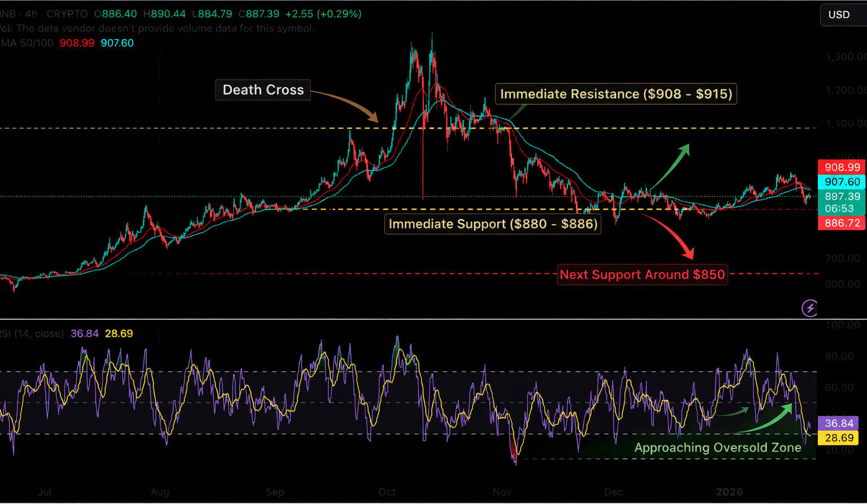Open the USD currency selector
This screenshot has width=867, height=504.
839,15
